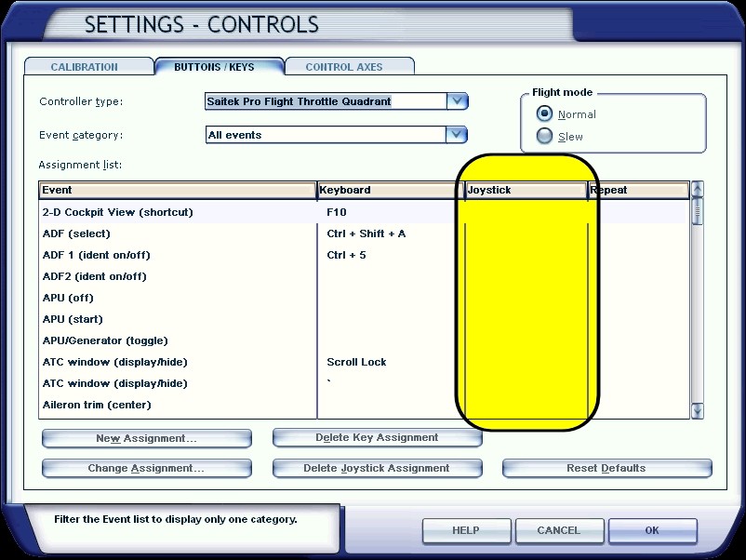Confirm settings with OK
The height and width of the screenshot is (560, 746).
(652, 530)
